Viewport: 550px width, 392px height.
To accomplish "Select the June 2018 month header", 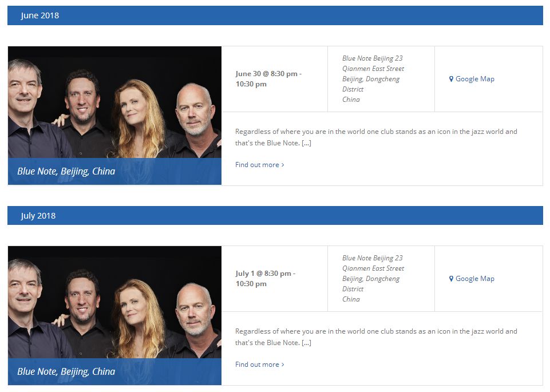I will click(275, 15).
